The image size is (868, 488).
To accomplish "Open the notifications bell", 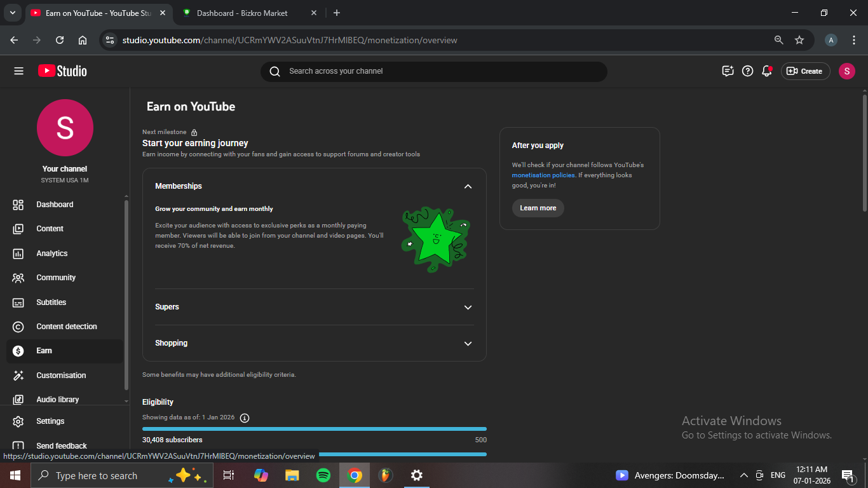I will (767, 71).
